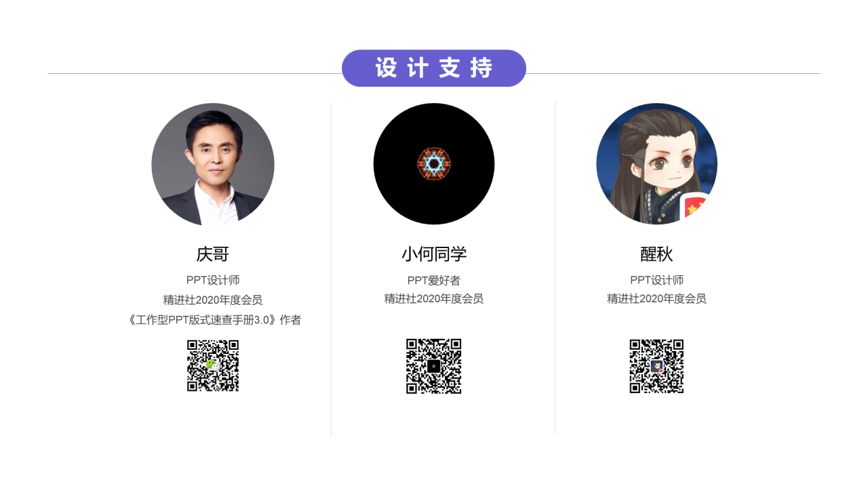The height and width of the screenshot is (488, 868).
Task: Select 庆哥's circular portrait photo
Action: (x=213, y=164)
